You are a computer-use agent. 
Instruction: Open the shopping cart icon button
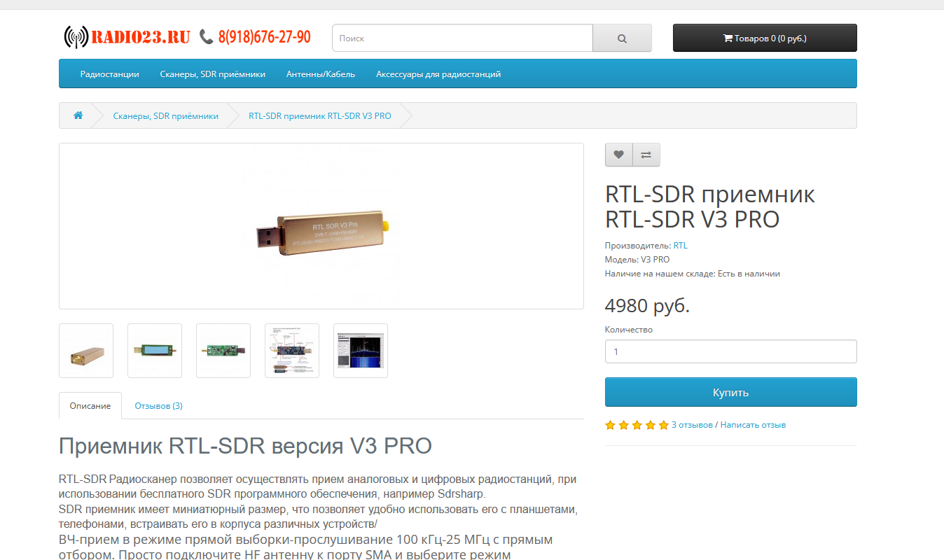click(765, 38)
